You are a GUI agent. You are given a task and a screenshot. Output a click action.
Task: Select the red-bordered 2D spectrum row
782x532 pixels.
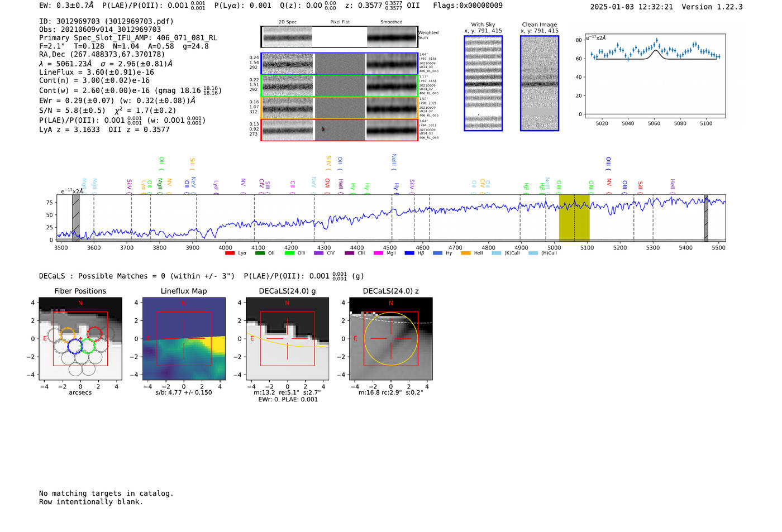pyautogui.click(x=339, y=130)
